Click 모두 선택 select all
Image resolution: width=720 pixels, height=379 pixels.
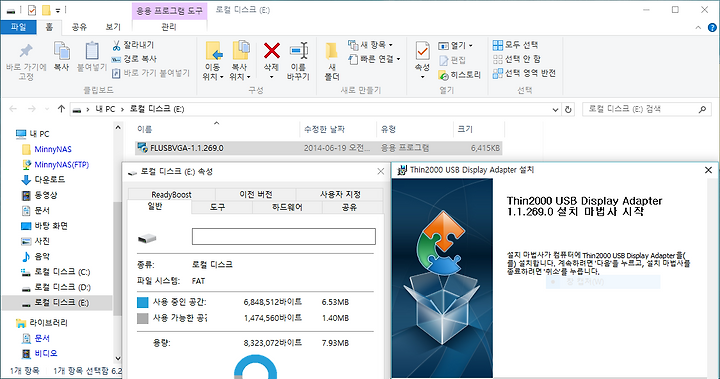(515, 45)
